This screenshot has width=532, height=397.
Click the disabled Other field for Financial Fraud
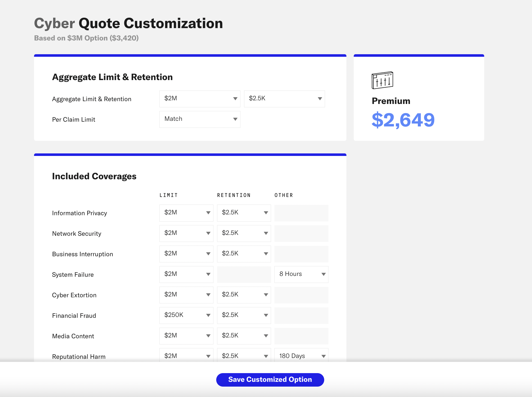pyautogui.click(x=301, y=315)
